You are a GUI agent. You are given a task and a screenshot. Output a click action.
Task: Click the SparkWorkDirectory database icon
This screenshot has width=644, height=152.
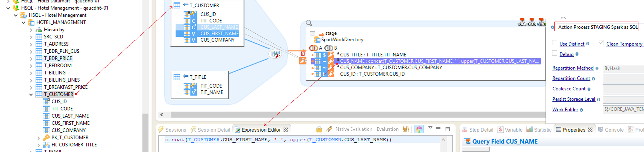tap(317, 40)
